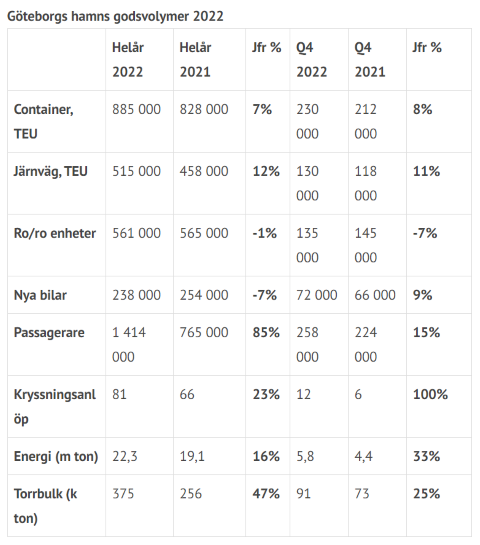Click the Q4 2021 column header
This screenshot has height=545, width=480.
370,60
